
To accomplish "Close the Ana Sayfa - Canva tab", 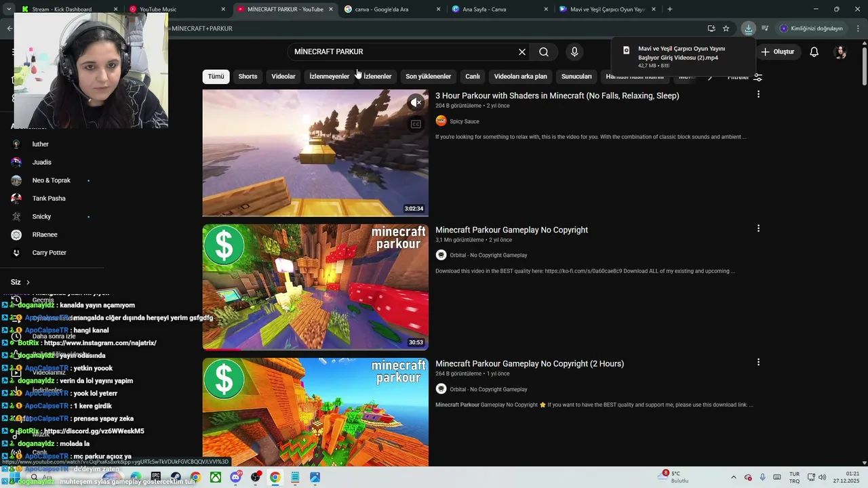I will point(546,9).
